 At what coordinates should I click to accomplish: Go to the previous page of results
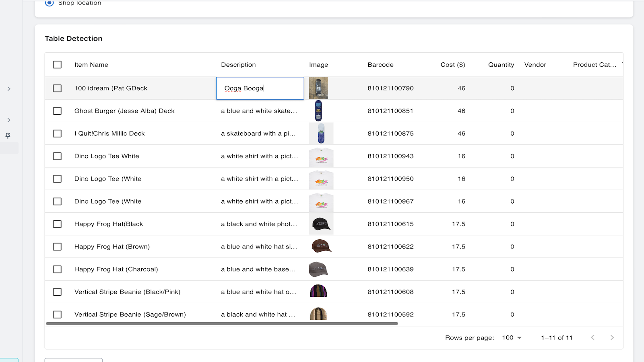point(592,337)
